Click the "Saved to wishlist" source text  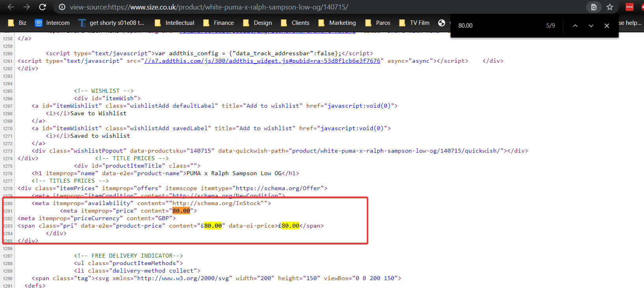[x=100, y=136]
